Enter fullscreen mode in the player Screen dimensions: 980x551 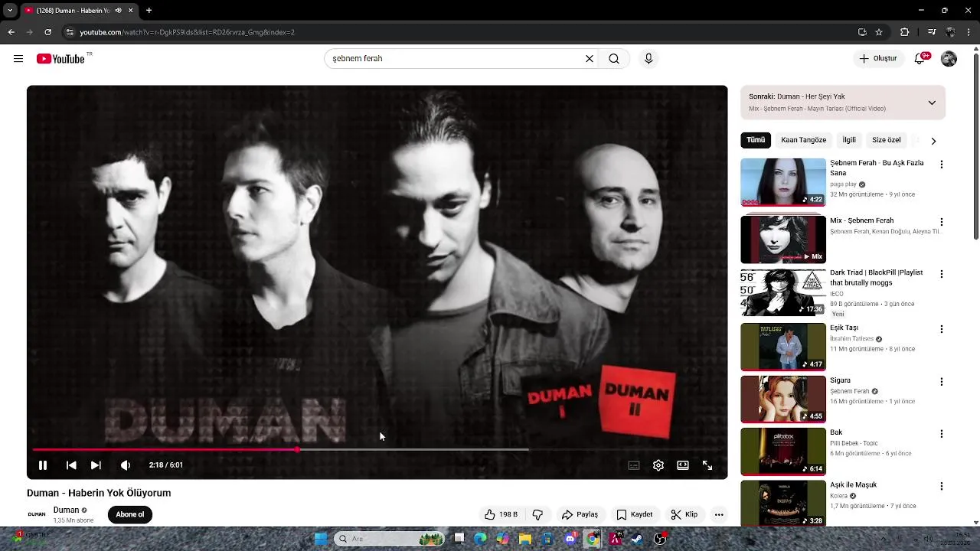coord(707,465)
